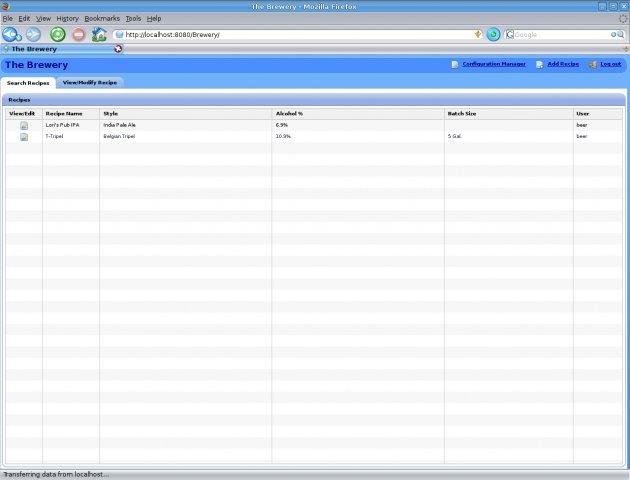The width and height of the screenshot is (630, 480).
Task: Open the Configuration Manager link
Action: coord(494,64)
